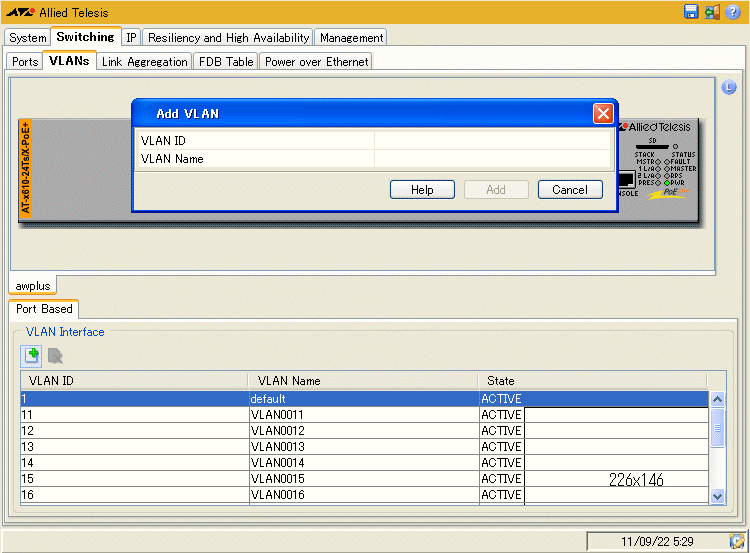Image resolution: width=750 pixels, height=553 pixels.
Task: Click the save configuration disk icon
Action: pos(691,11)
